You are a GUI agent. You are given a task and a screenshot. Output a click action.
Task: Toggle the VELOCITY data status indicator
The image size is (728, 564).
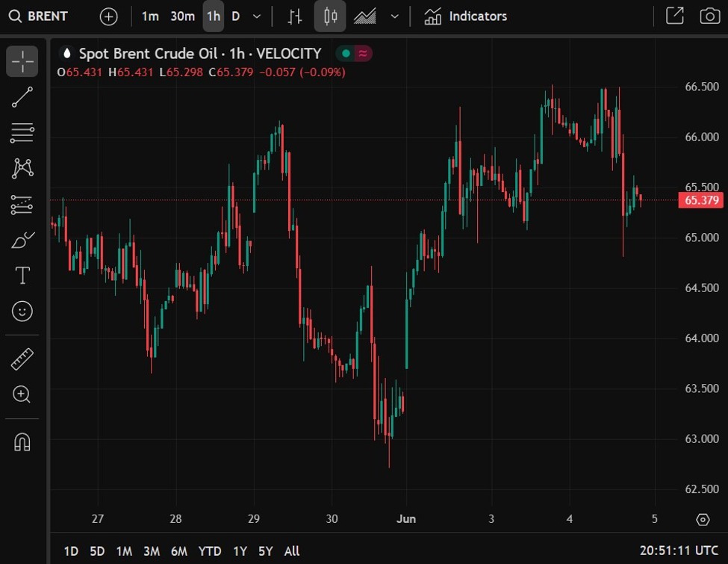coord(354,53)
